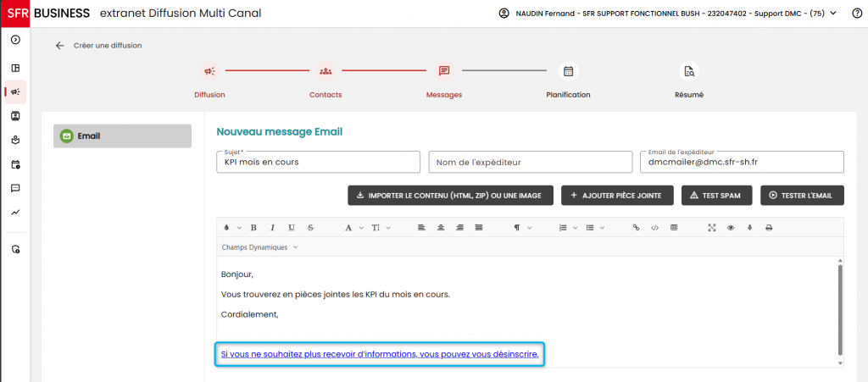Align text right
Viewport: 868px width, 382px height.
tap(459, 228)
